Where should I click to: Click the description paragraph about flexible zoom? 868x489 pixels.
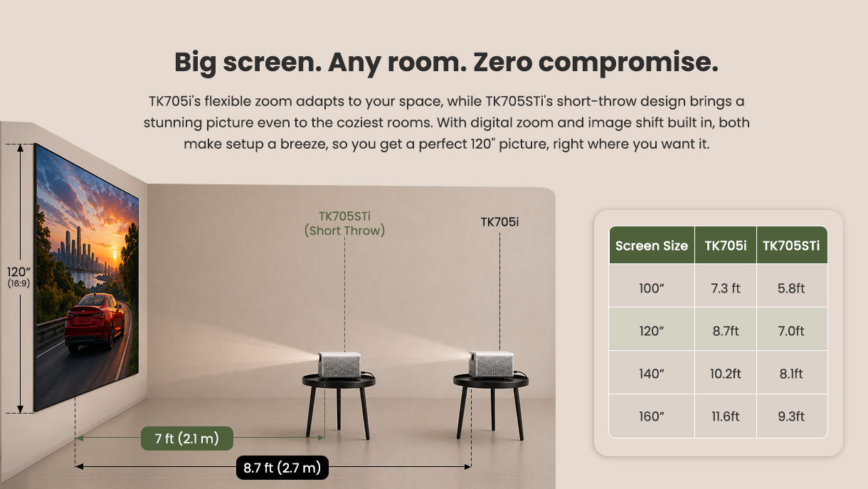pos(446,122)
